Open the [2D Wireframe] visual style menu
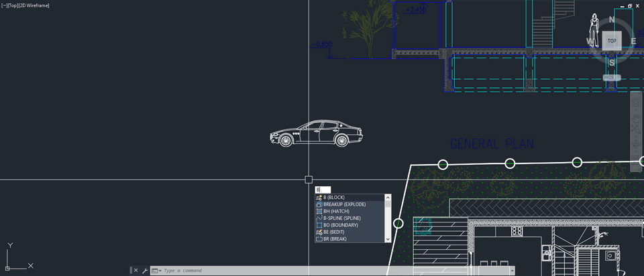The image size is (644, 276). point(34,6)
